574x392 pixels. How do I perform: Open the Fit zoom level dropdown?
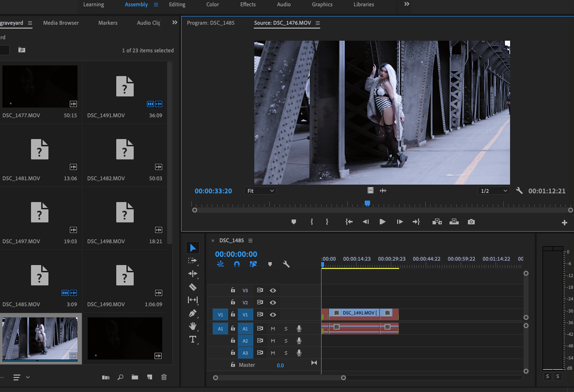tap(260, 191)
